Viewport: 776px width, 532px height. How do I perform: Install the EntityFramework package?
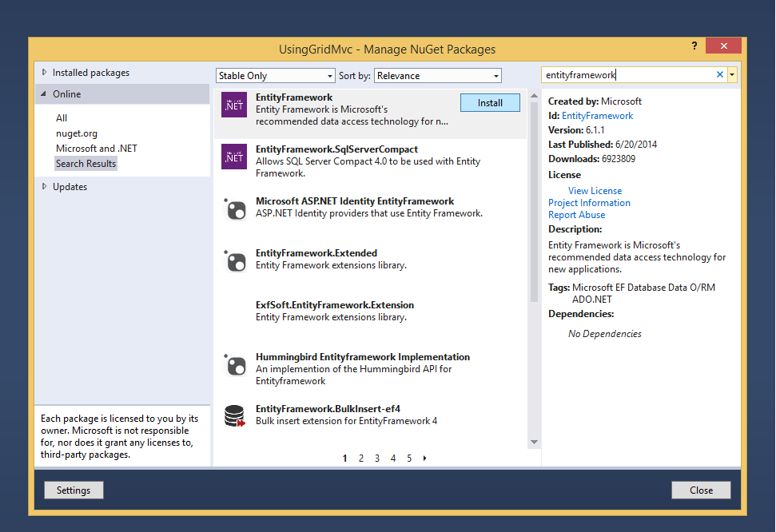[490, 103]
